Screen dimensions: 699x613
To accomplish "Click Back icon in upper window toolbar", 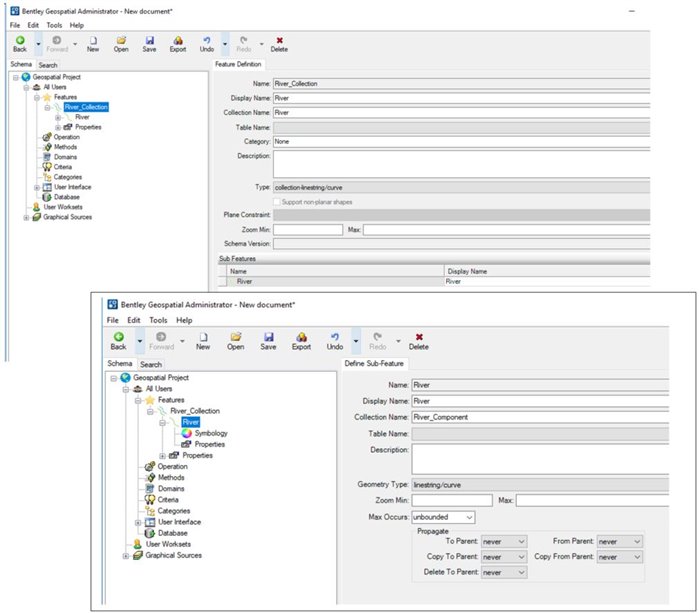I will coord(20,41).
